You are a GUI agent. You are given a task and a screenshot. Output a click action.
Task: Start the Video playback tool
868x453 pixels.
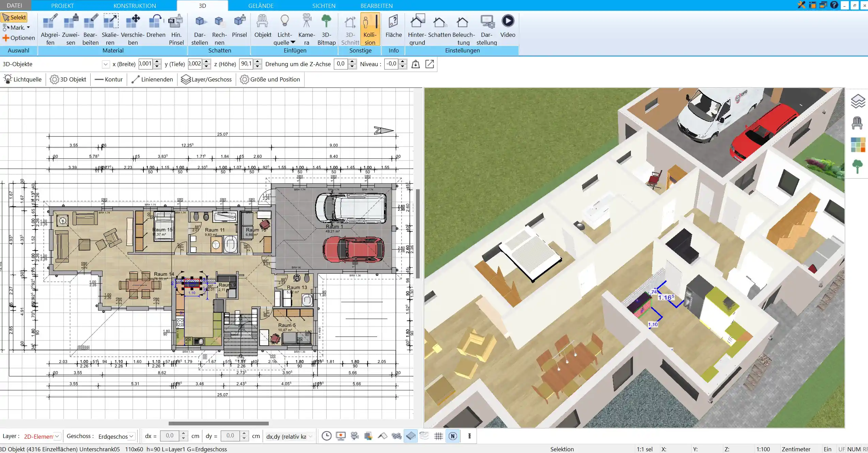click(x=508, y=26)
